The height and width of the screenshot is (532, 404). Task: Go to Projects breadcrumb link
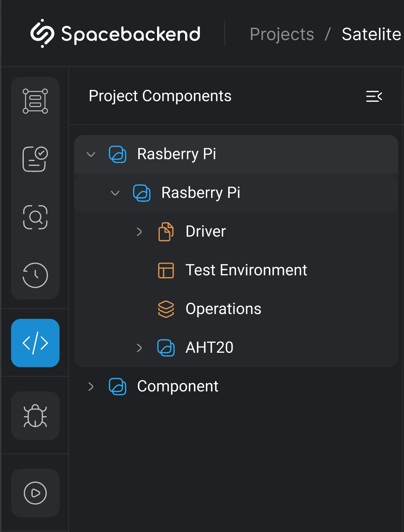282,34
